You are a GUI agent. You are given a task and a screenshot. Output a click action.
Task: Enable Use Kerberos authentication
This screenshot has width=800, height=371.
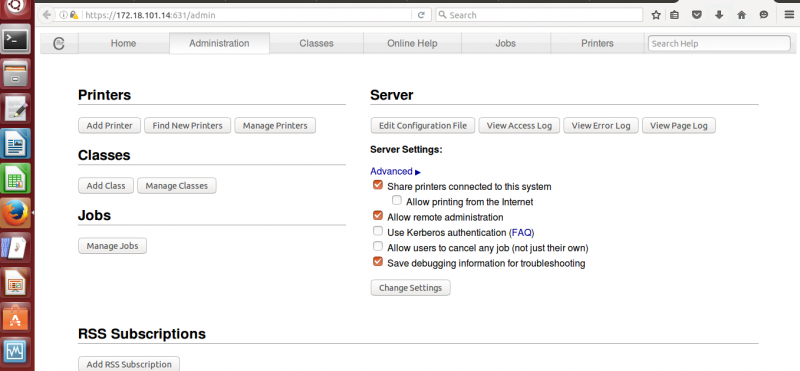point(378,231)
